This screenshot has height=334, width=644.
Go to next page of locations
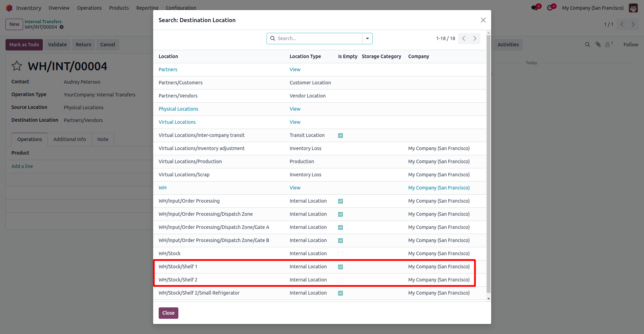tap(475, 38)
